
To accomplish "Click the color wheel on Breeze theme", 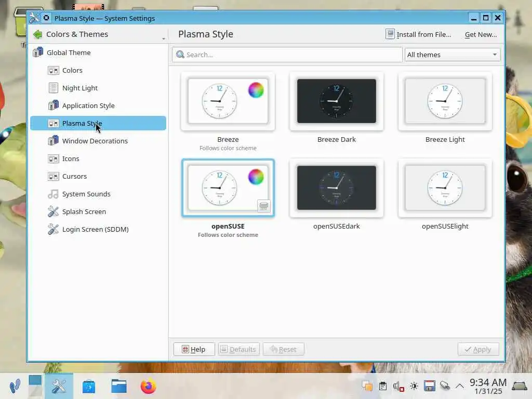I will pos(256,90).
